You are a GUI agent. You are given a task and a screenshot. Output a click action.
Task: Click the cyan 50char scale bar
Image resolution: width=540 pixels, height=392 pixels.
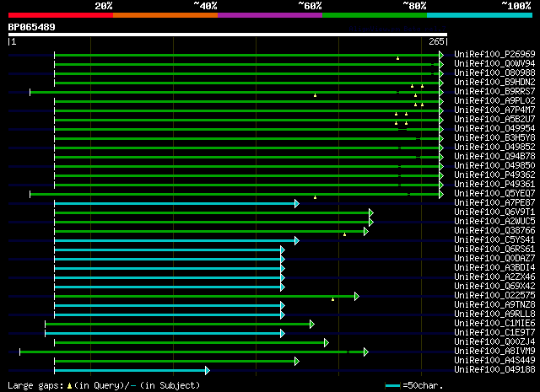(393, 385)
